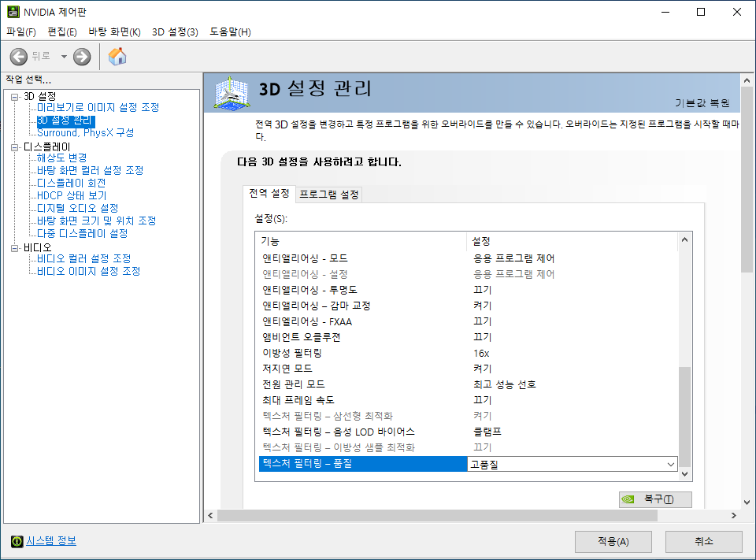
Task: Switch to the 전역 설정 tab
Action: [x=269, y=194]
